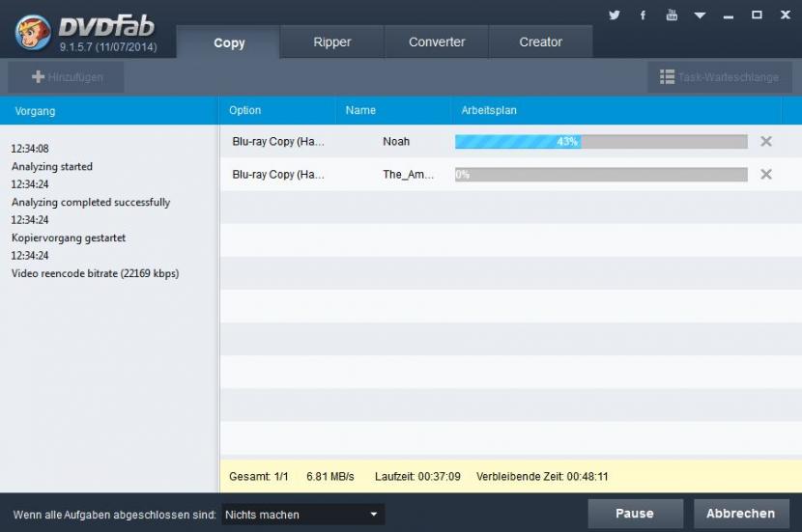Click the DVDFab monkey logo
802x532 pixels.
[33, 32]
